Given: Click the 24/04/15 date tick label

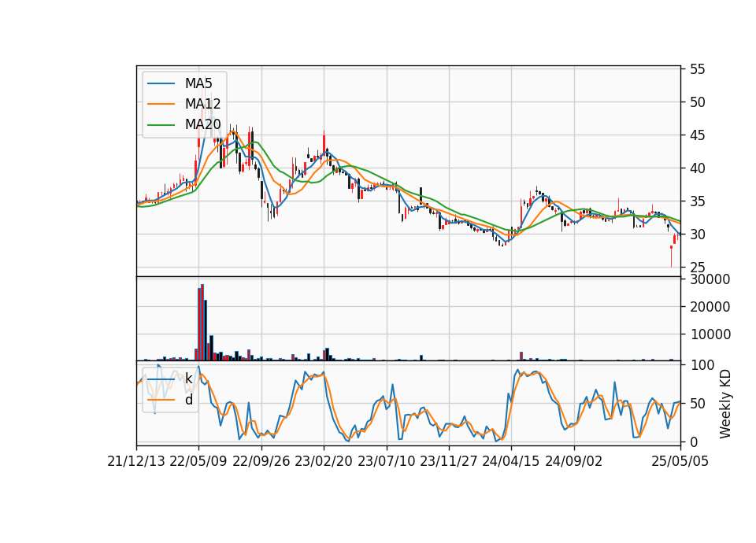Looking at the screenshot, I should pos(511,462).
